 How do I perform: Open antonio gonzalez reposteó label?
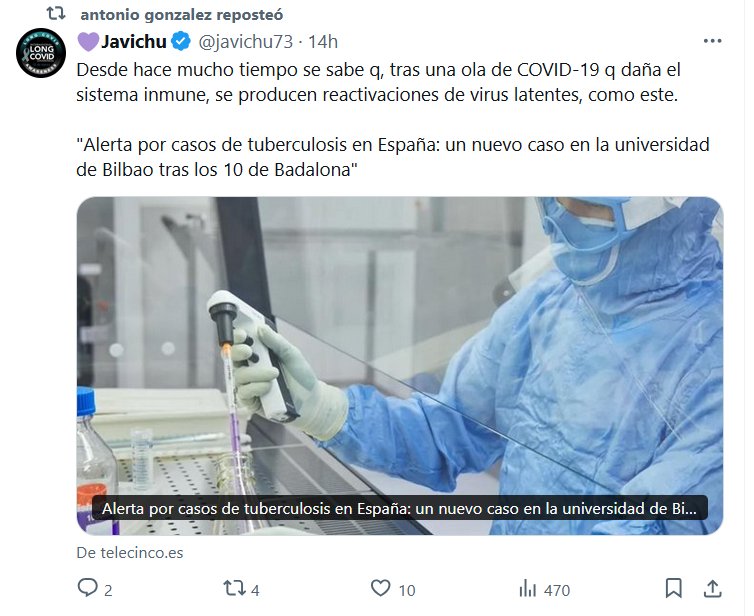click(182, 15)
